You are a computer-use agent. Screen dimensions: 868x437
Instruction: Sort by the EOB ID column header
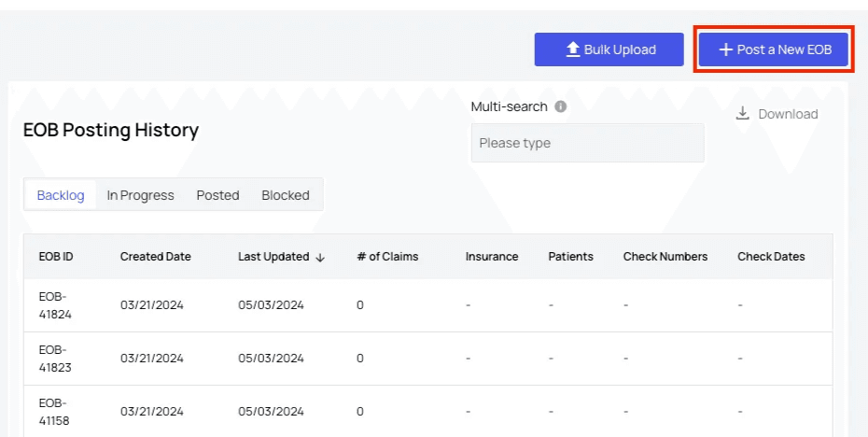point(56,257)
